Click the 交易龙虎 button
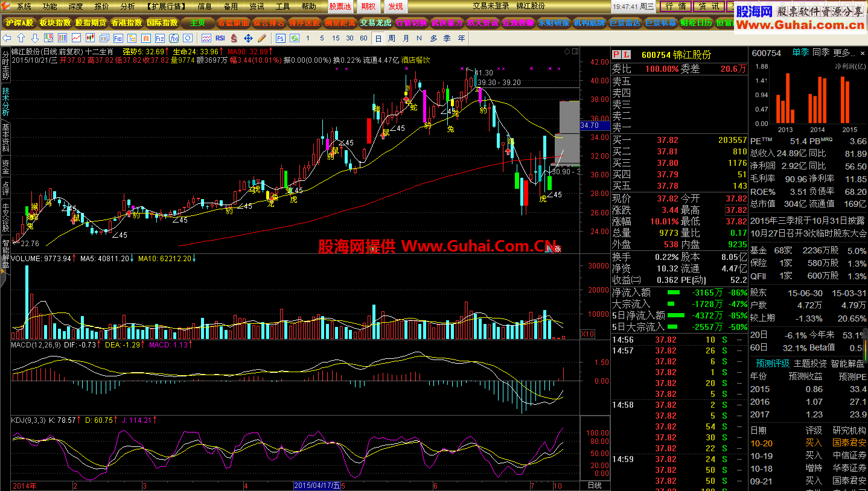Viewport: 868px width, 491px height. 375,23
